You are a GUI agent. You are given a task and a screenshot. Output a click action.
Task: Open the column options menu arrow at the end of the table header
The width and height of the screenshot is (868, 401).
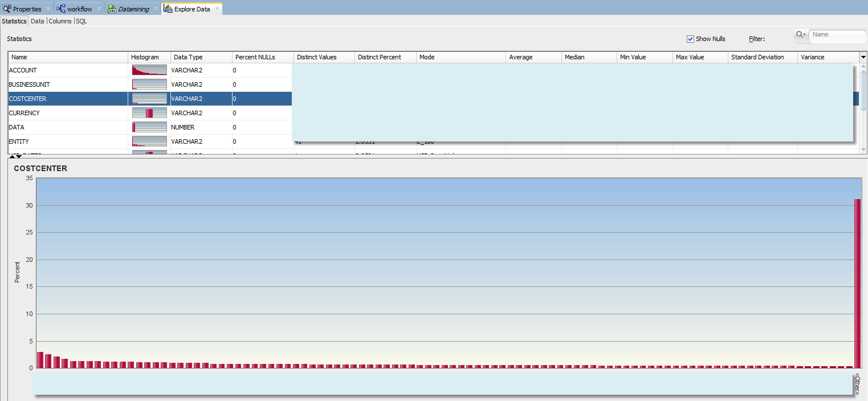tap(863, 57)
